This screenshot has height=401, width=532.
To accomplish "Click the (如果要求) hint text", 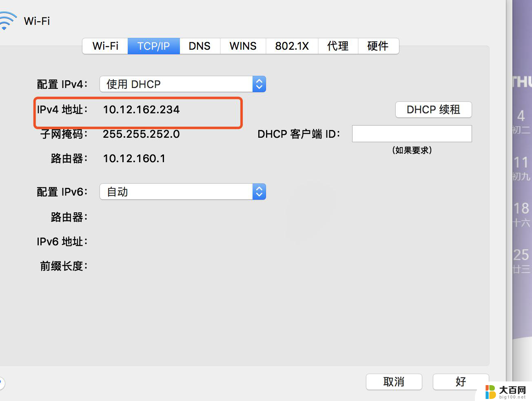I will point(412,150).
